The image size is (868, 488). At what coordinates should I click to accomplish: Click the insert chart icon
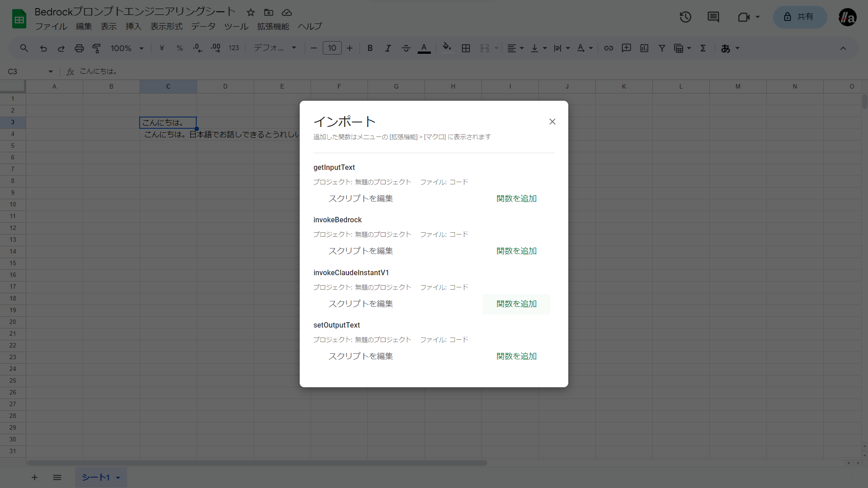click(x=644, y=48)
